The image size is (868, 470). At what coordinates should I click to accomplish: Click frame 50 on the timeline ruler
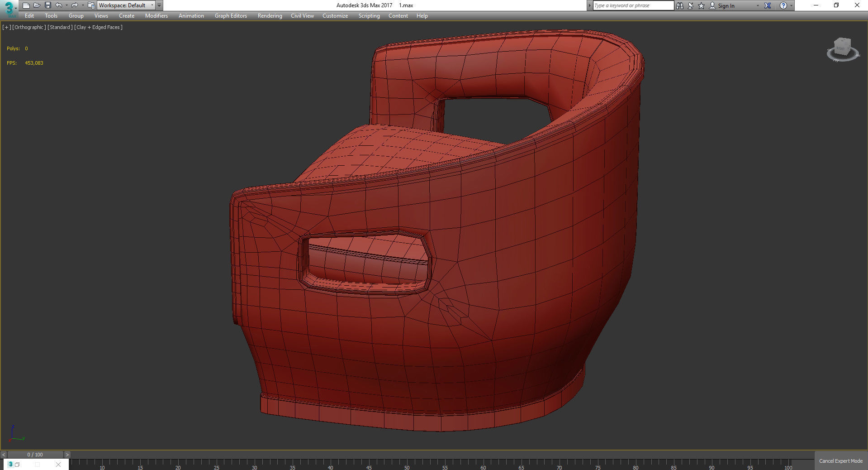[x=407, y=467]
